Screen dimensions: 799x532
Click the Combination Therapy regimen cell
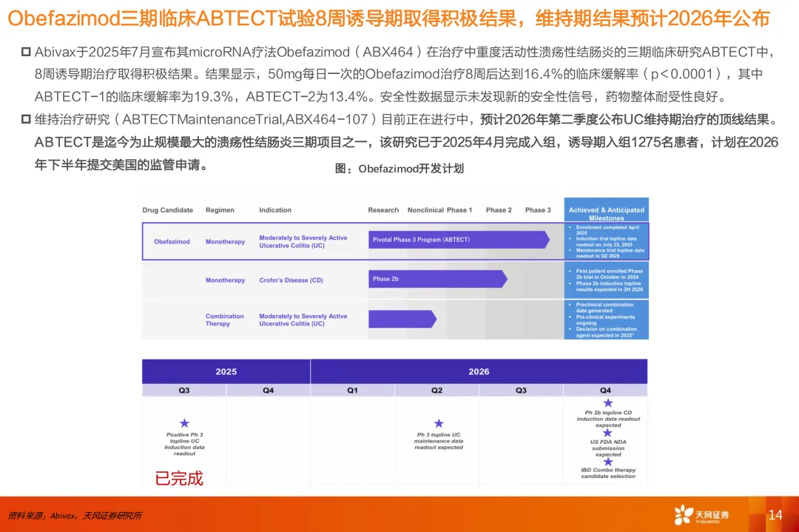224,320
